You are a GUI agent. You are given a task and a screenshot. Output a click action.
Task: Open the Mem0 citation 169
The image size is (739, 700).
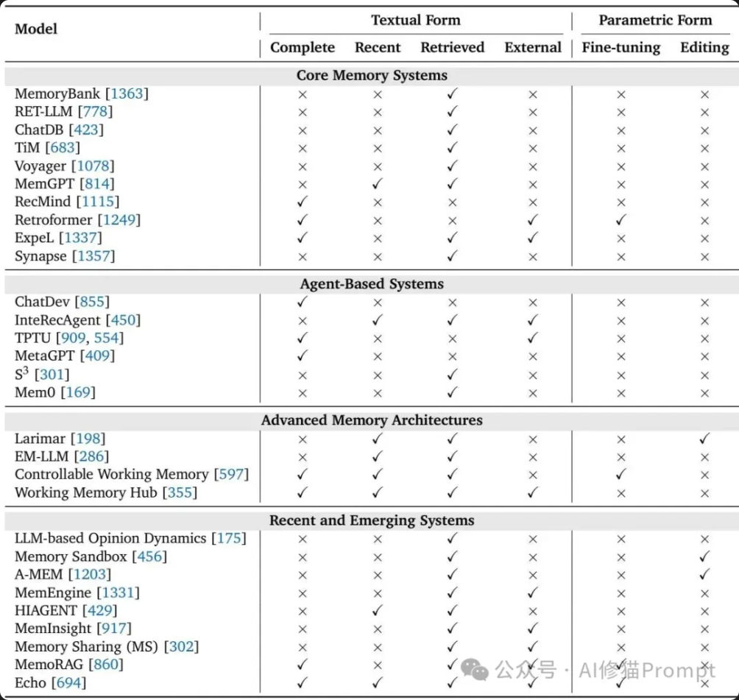click(x=80, y=393)
